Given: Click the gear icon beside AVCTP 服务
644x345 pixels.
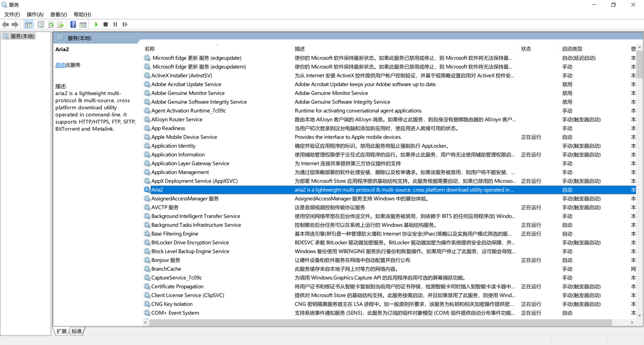Looking at the screenshot, I should 147,207.
